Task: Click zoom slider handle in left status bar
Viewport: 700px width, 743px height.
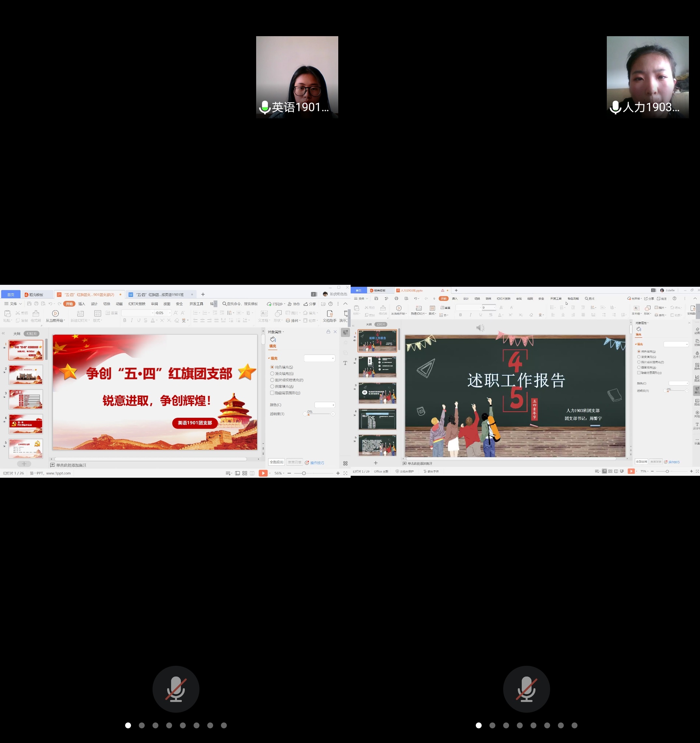Action: pyautogui.click(x=304, y=473)
